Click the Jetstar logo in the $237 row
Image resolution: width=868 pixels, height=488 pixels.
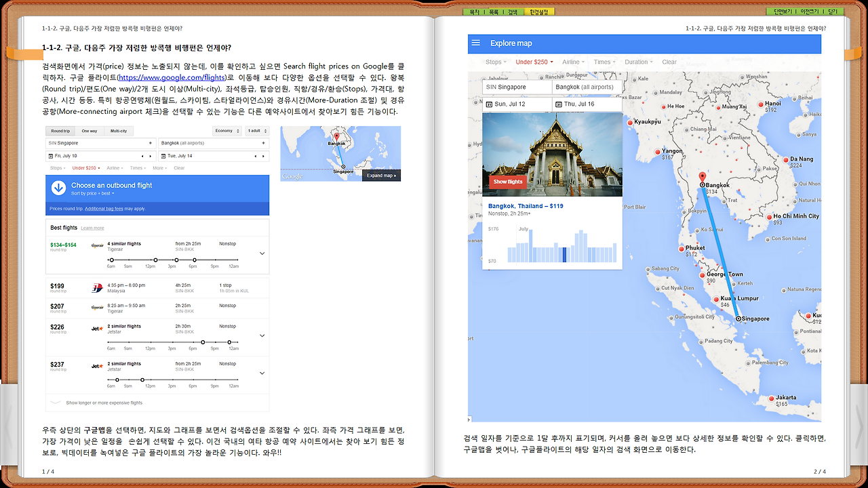click(x=97, y=367)
